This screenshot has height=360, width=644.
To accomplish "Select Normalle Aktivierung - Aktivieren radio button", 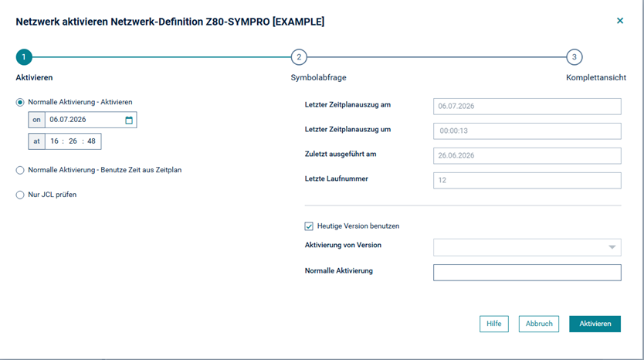I will (x=20, y=102).
